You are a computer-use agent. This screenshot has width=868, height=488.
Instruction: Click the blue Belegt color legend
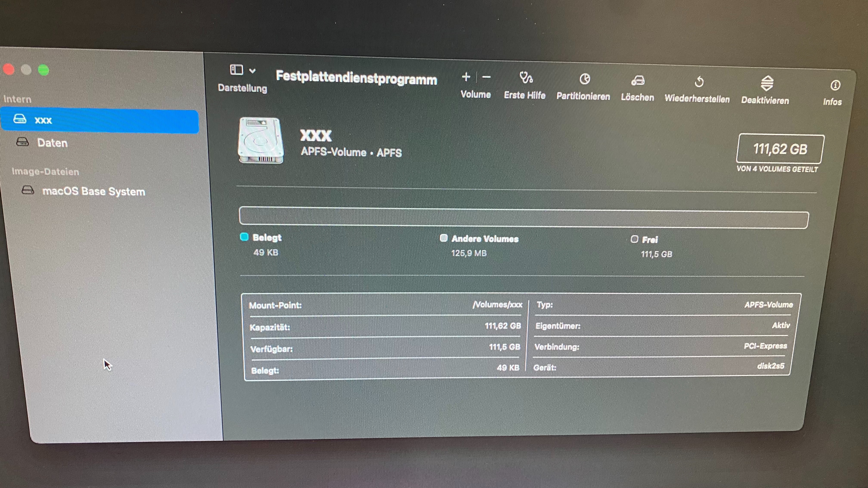point(244,237)
